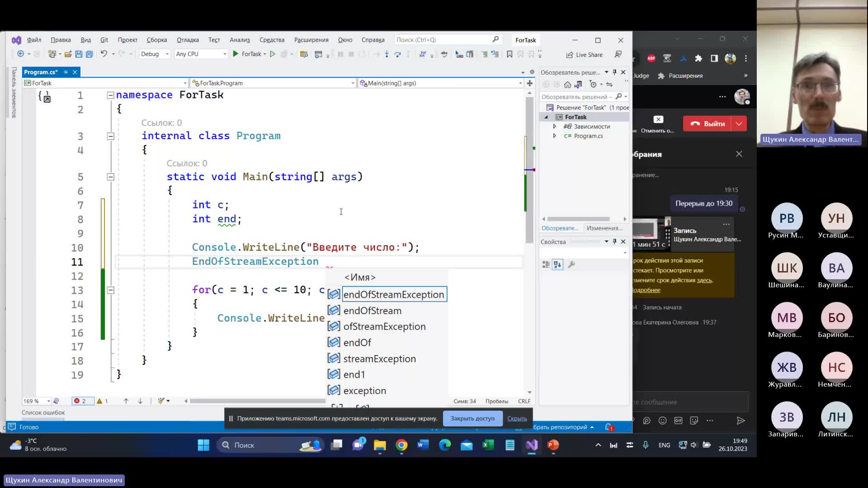The width and height of the screenshot is (868, 488).
Task: Start without debugging using outlined play icon
Action: pos(273,54)
